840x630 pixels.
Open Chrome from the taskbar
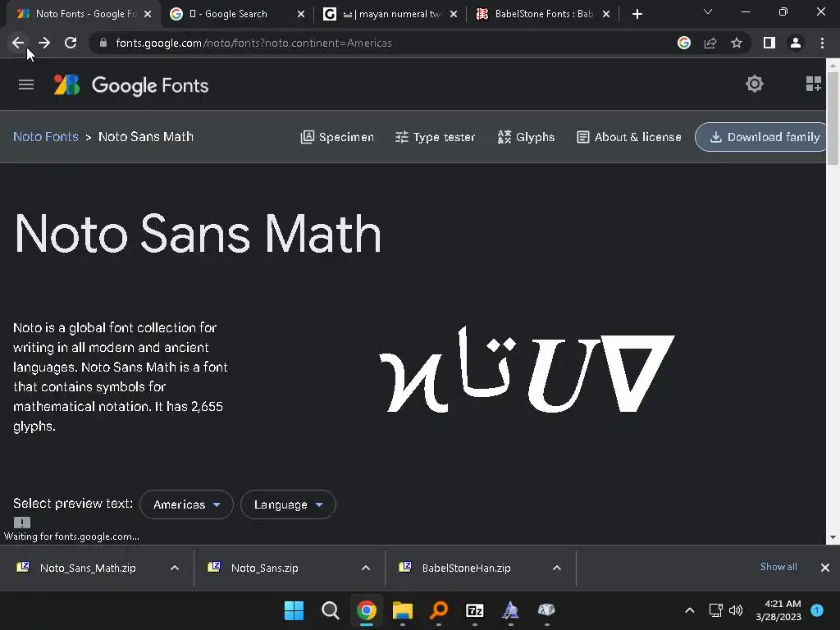367,610
